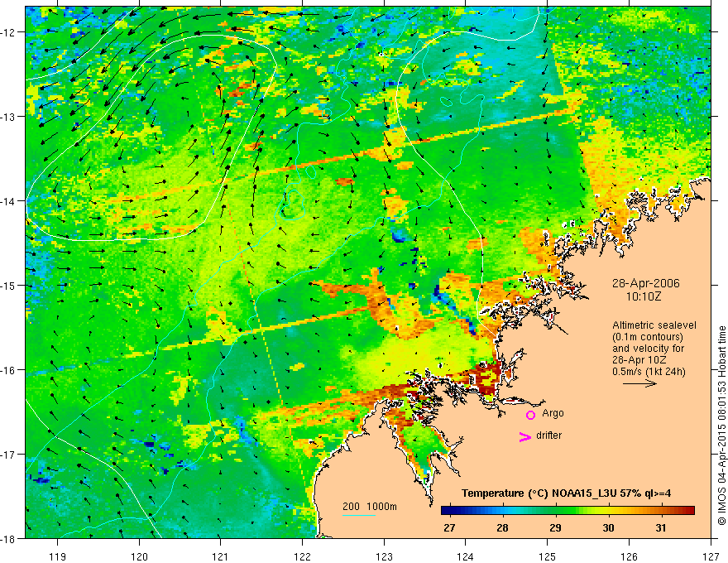This screenshot has width=728, height=563.
Task: Click the '28-Apr 10Z' legend text
Action: click(x=639, y=360)
